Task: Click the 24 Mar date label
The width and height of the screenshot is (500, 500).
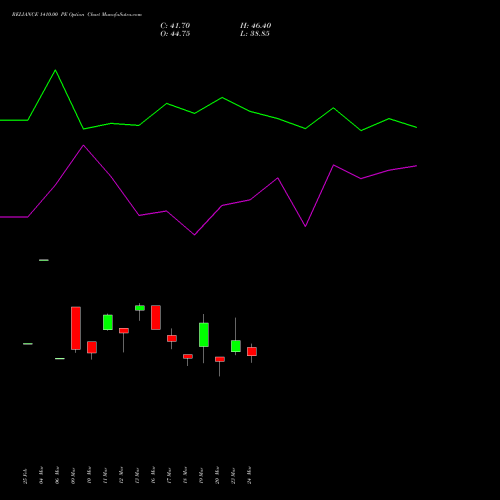Action: point(250,475)
